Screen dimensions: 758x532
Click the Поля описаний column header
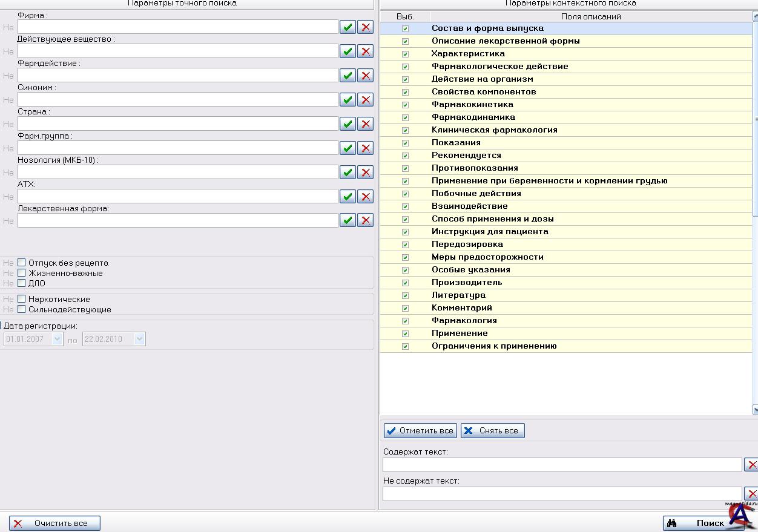click(590, 16)
